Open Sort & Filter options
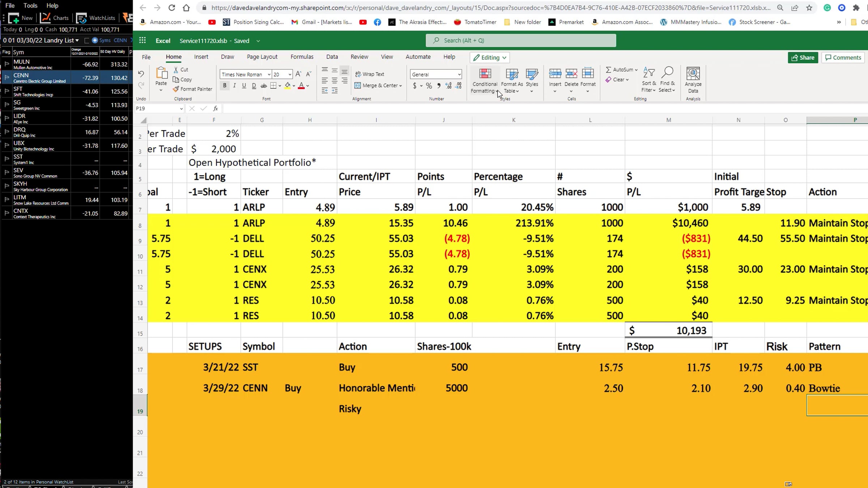 coord(649,80)
